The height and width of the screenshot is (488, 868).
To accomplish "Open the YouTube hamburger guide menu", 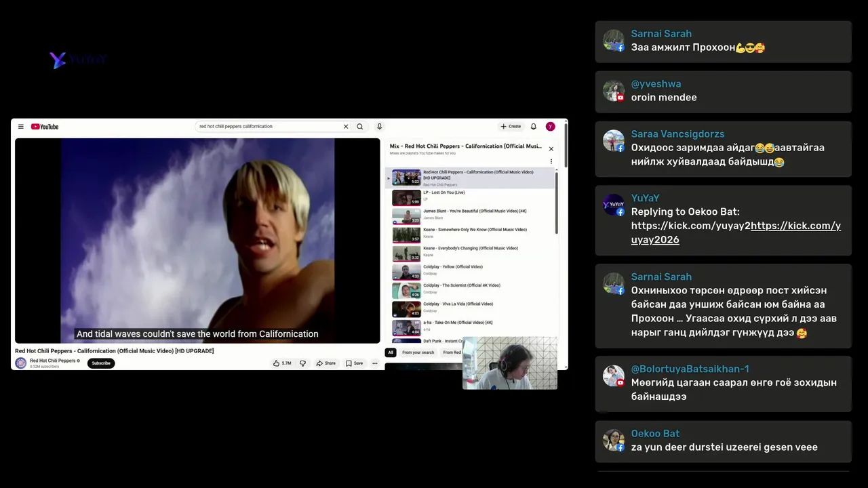I will coord(21,127).
